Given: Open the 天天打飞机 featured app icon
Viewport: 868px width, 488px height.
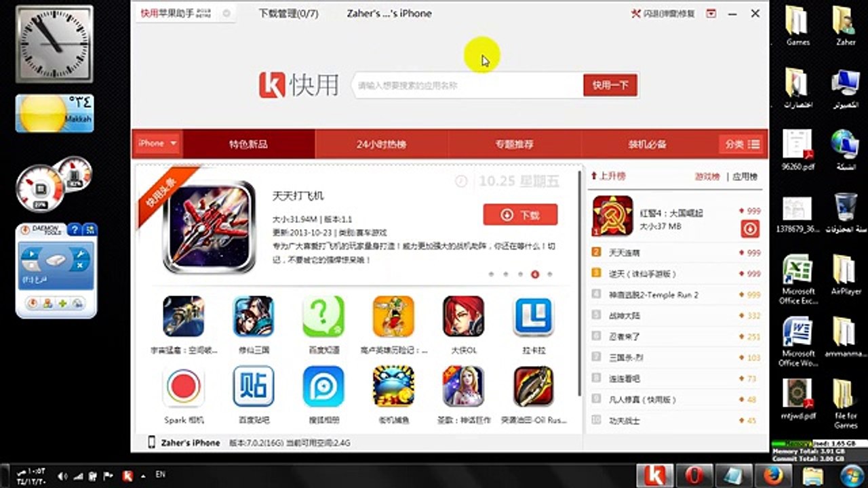Looking at the screenshot, I should [x=210, y=226].
